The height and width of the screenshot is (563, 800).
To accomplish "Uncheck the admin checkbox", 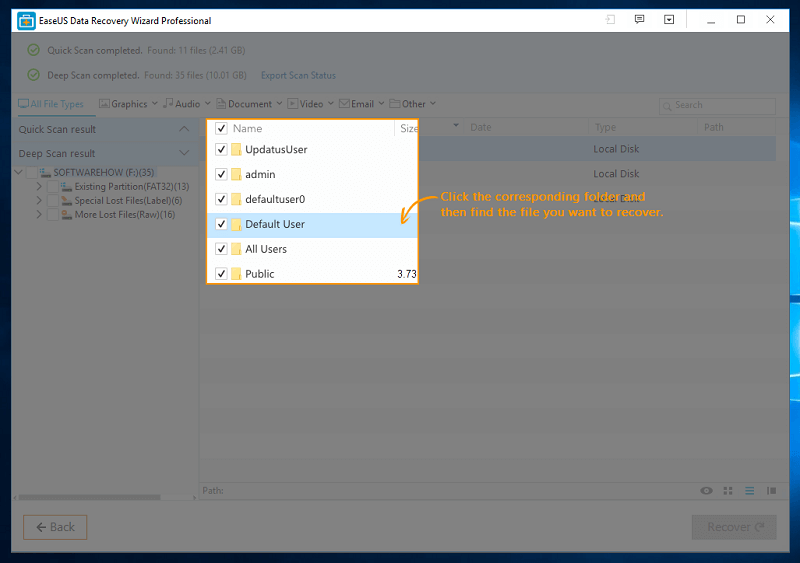I will click(x=221, y=175).
